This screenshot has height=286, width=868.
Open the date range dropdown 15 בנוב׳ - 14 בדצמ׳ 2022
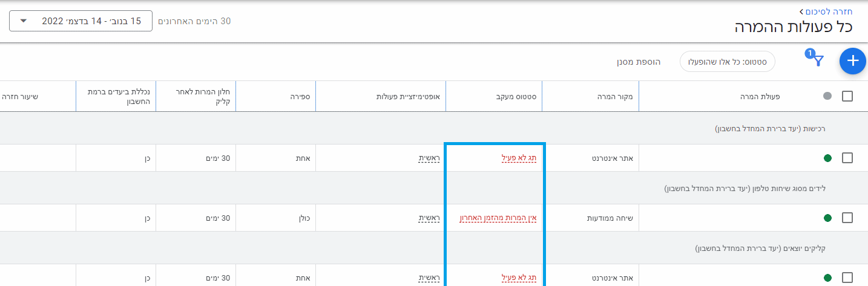[x=81, y=21]
